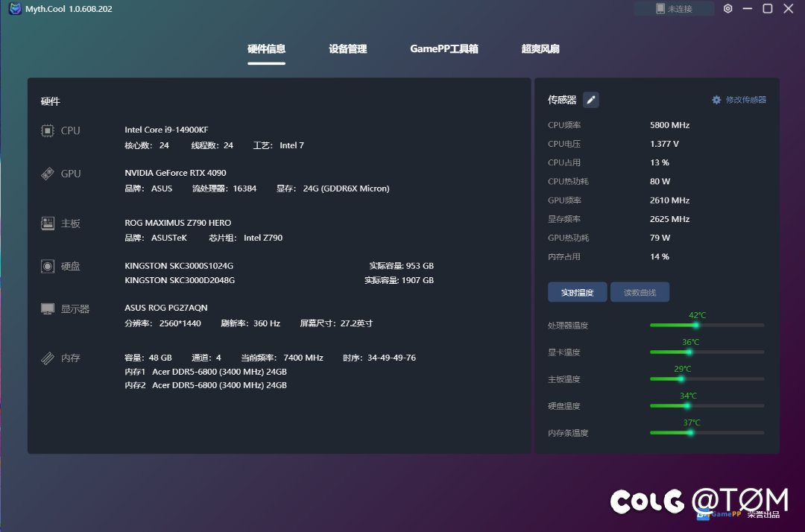Click the CPU chip icon
Viewport: 805px width, 532px height.
[47, 131]
